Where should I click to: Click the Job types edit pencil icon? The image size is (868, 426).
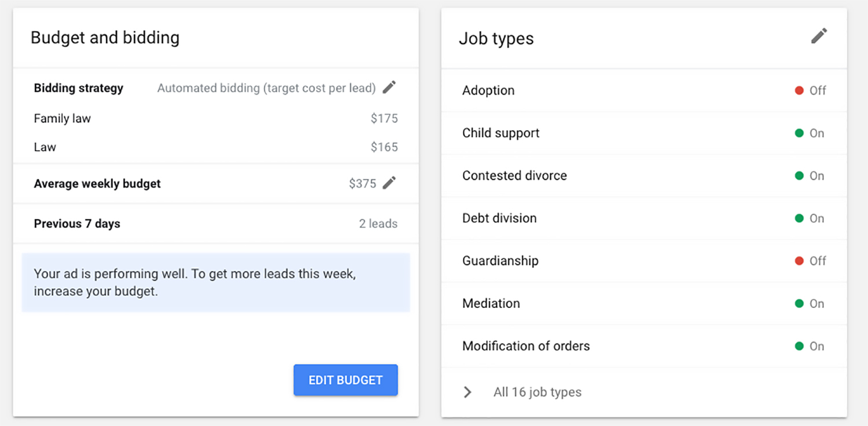pos(819,36)
